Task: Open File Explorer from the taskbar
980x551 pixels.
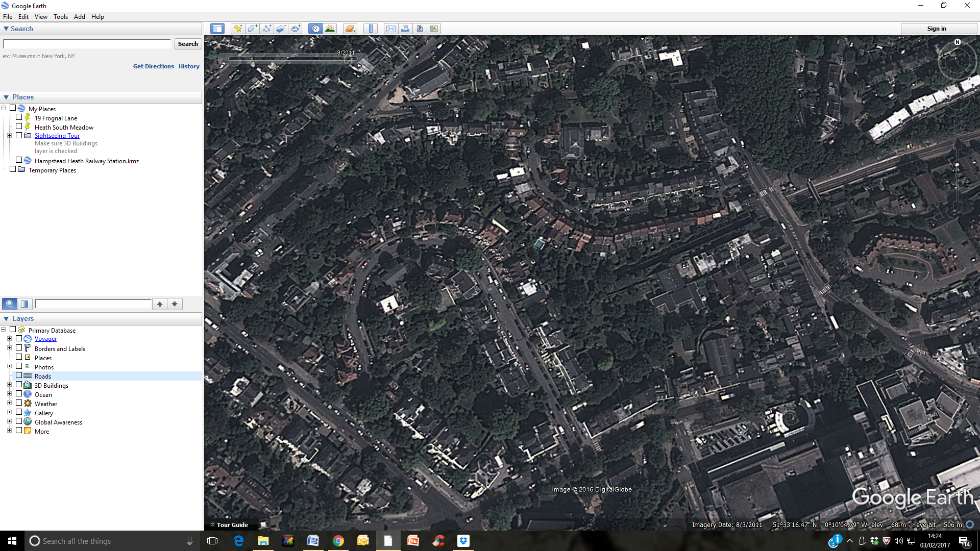Action: pos(263,541)
